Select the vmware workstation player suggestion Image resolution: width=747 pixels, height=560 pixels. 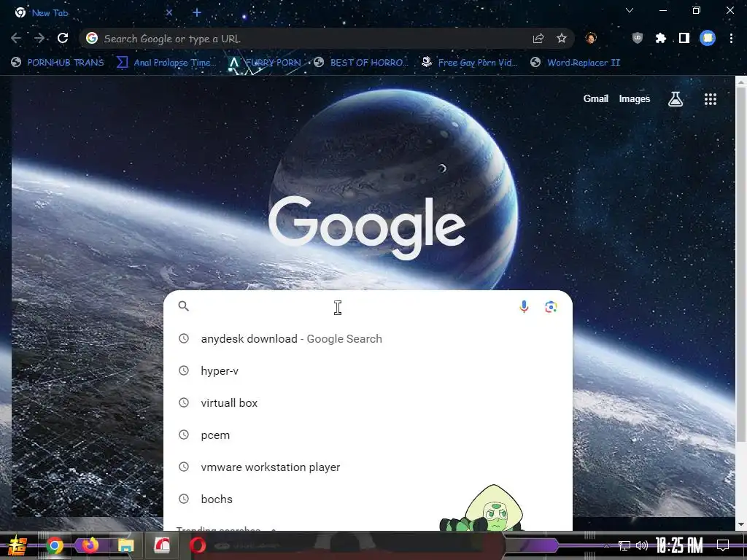(368, 467)
